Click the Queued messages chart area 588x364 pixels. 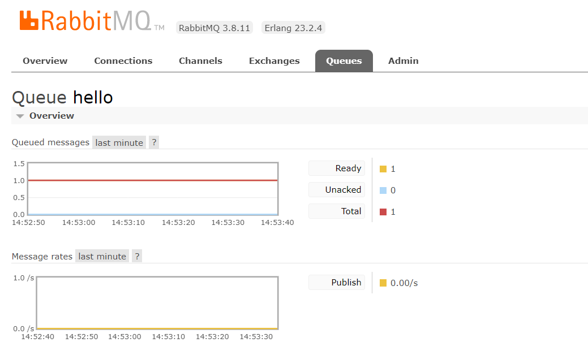coord(153,189)
